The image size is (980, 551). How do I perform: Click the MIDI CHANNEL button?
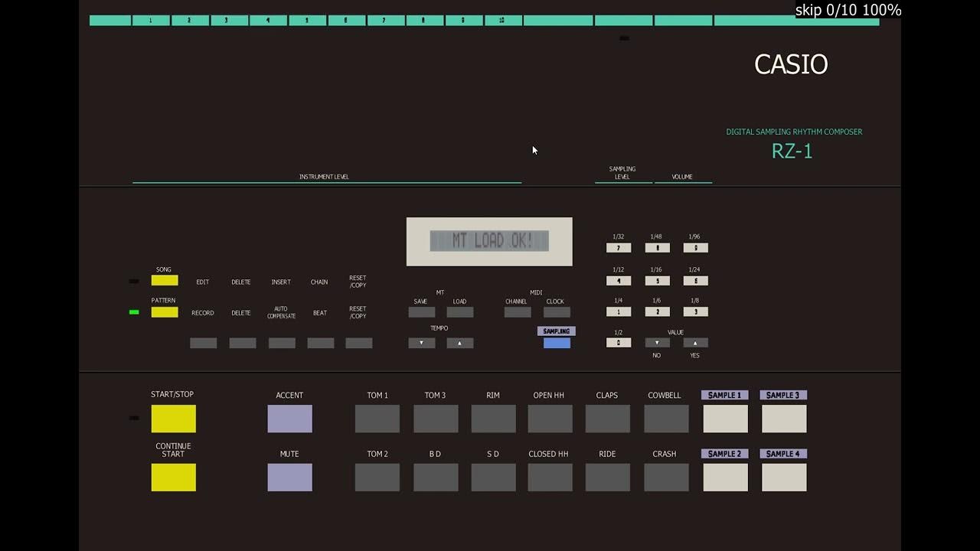518,312
